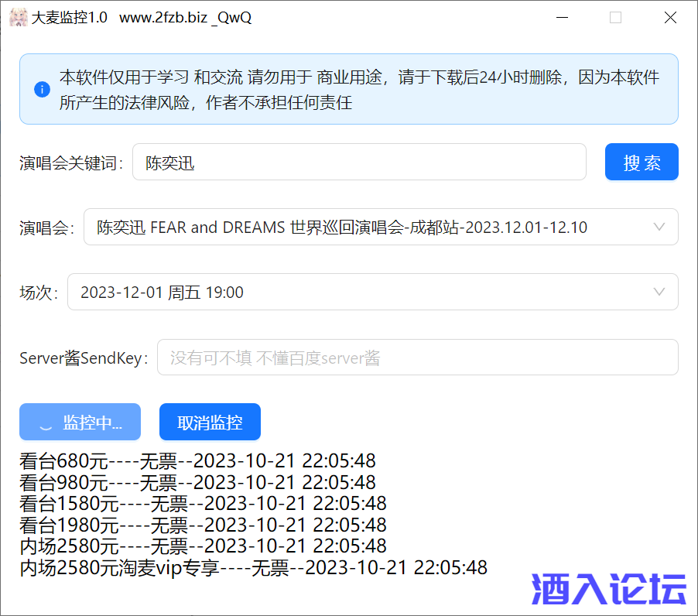Click the 监控中... button
The width and height of the screenshot is (698, 616).
tap(80, 423)
